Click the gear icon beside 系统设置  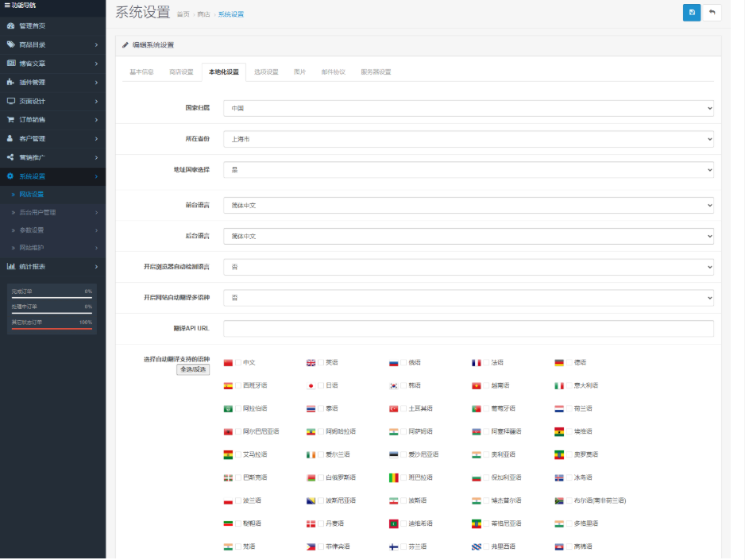(10, 176)
